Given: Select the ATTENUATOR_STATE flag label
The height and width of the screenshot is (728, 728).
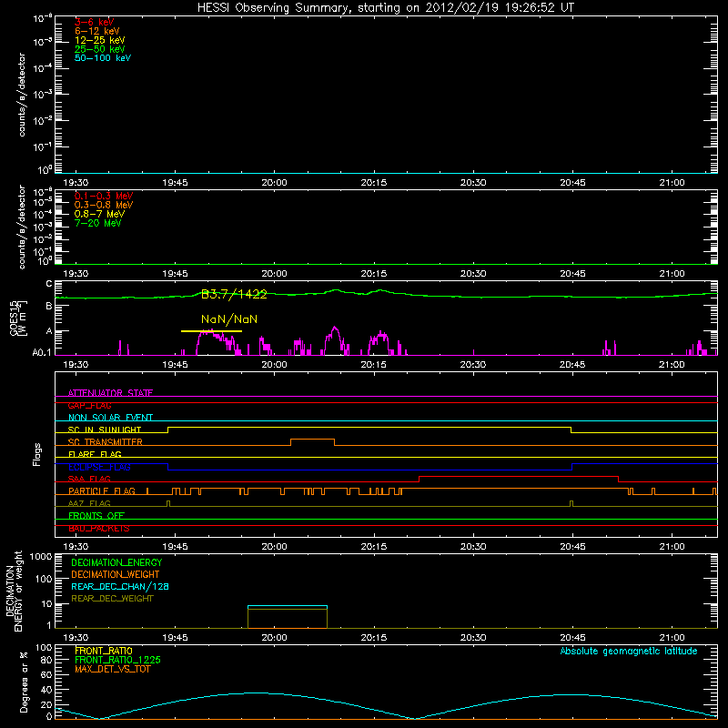Looking at the screenshot, I should [x=110, y=393].
